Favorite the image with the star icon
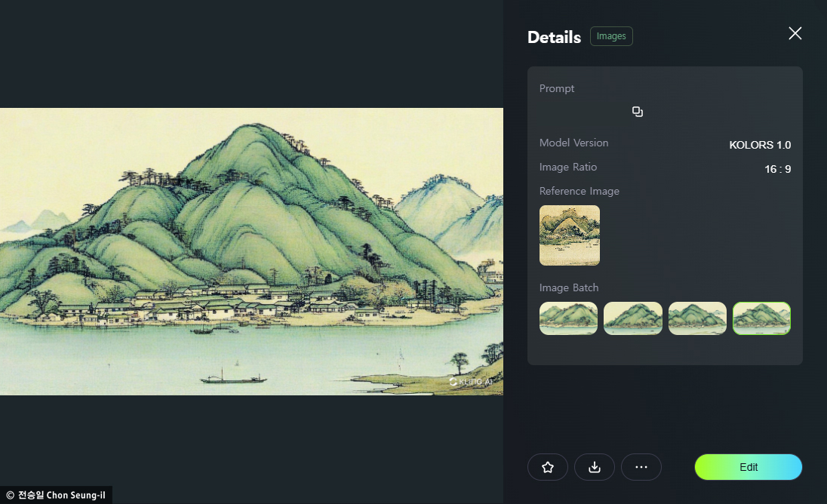827x504 pixels. [548, 467]
